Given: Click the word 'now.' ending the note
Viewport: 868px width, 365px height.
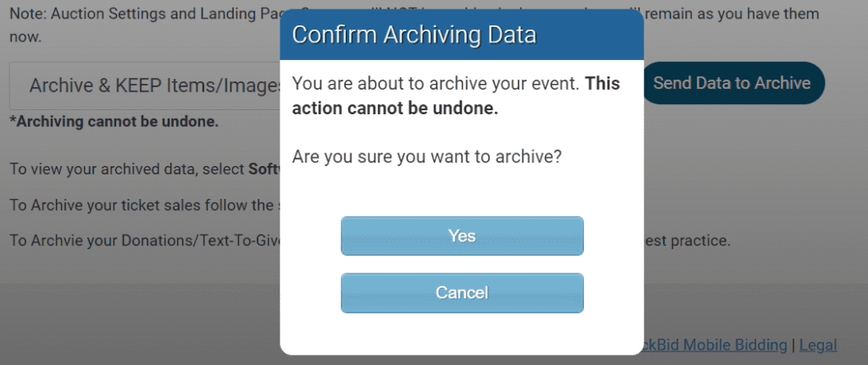Looking at the screenshot, I should [x=25, y=37].
